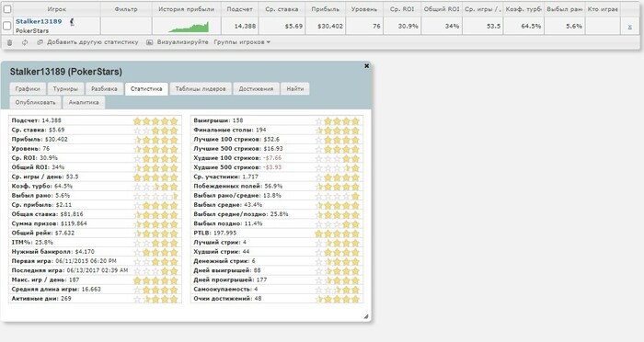The height and width of the screenshot is (342, 644).
Task: Expand the Группы игроков dropdown
Action: coord(242,42)
